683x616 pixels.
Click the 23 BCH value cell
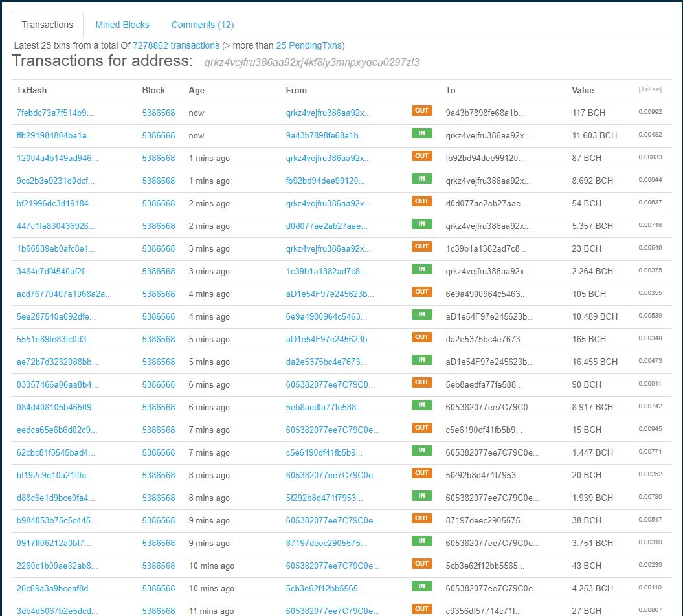587,248
